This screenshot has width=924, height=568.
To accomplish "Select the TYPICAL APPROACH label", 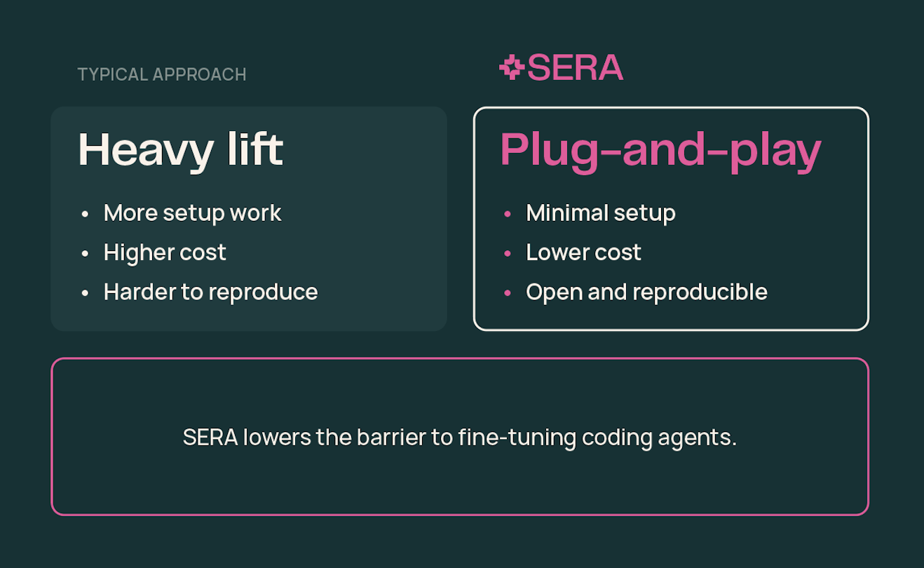I will pyautogui.click(x=162, y=74).
